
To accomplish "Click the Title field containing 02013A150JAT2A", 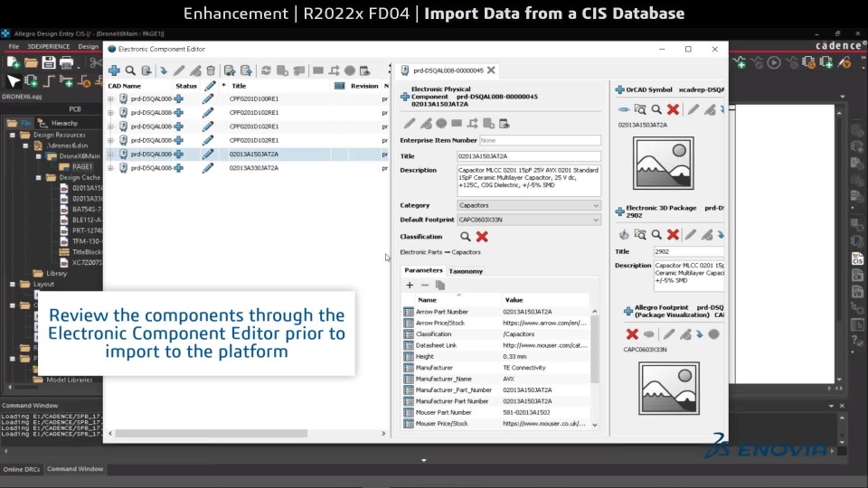I will (x=529, y=156).
